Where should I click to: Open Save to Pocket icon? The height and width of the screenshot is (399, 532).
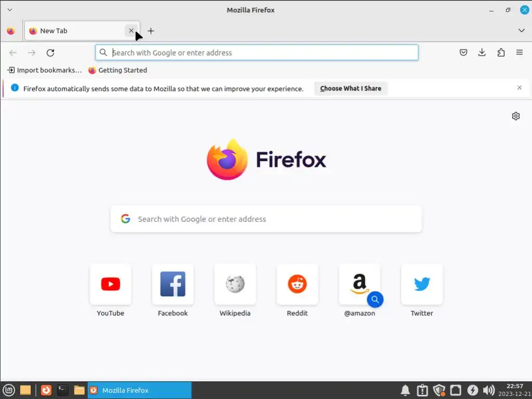pos(463,52)
